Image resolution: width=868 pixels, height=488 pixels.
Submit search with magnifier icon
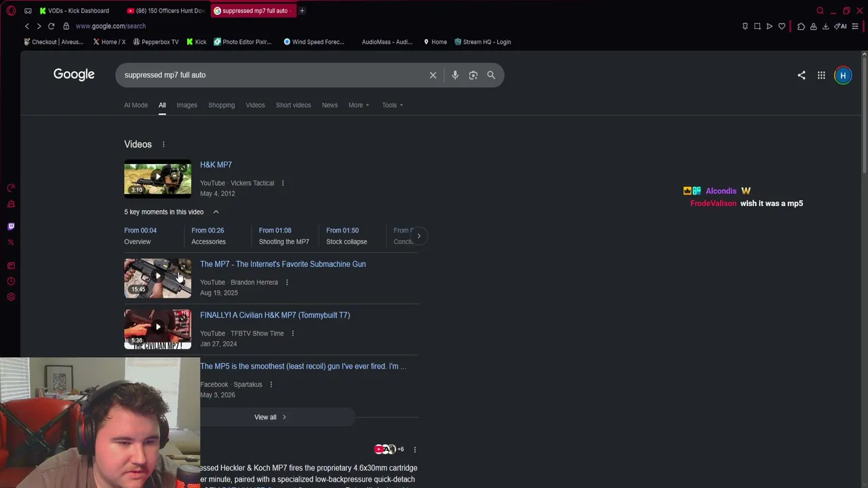coord(491,75)
